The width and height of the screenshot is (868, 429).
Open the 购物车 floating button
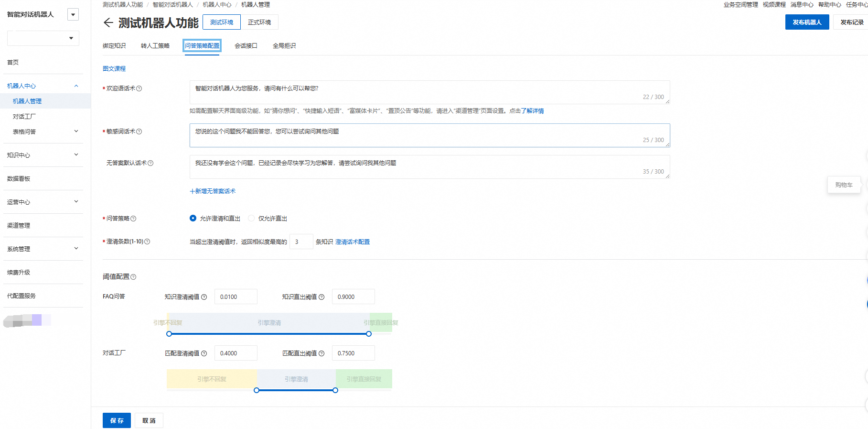(844, 185)
